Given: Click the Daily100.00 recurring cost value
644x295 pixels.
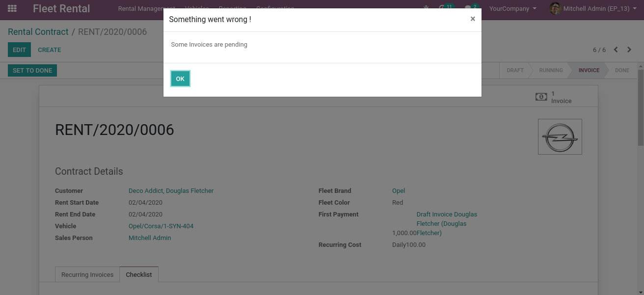Looking at the screenshot, I should pyautogui.click(x=409, y=245).
